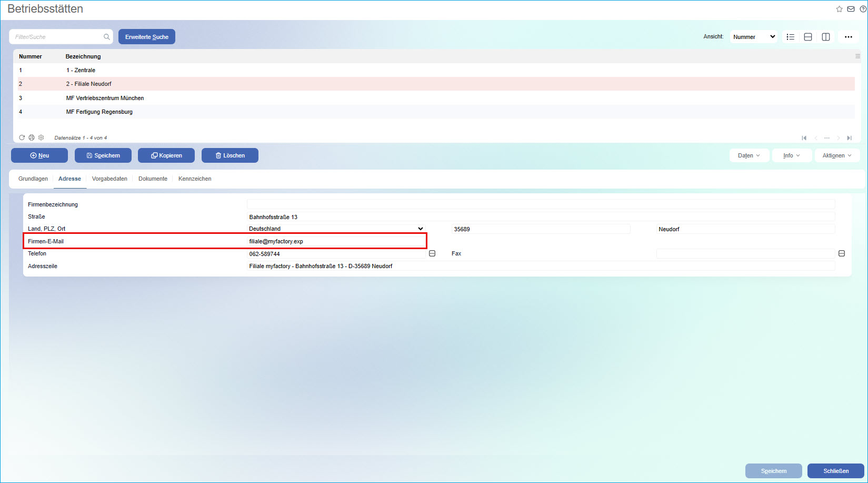The image size is (868, 483).
Task: Select row MF Fertigung Regensburg
Action: coord(436,112)
